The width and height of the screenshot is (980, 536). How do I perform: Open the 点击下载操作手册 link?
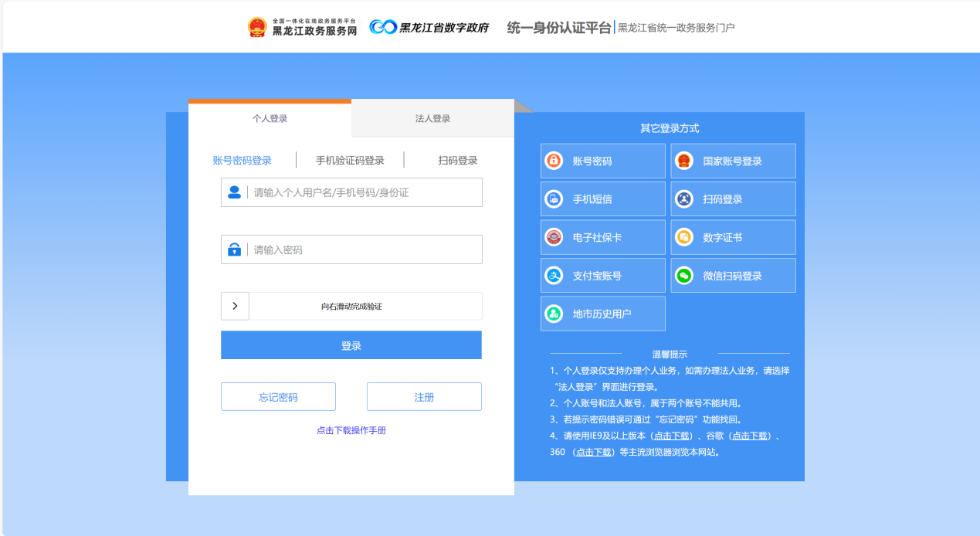[x=351, y=430]
